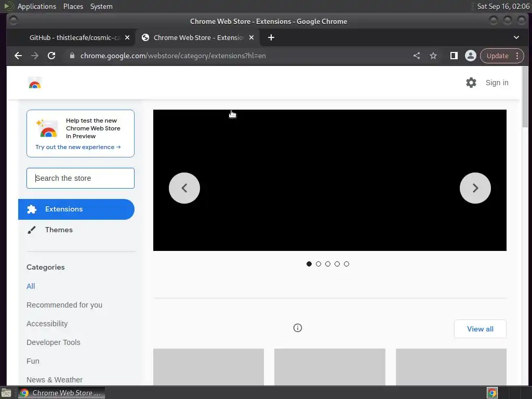Go back using browser back arrow
This screenshot has width=532, height=399.
[x=18, y=56]
